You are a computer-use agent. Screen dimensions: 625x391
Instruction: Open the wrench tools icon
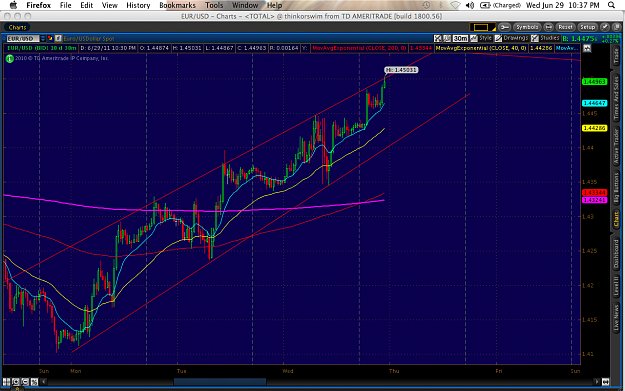click(504, 27)
